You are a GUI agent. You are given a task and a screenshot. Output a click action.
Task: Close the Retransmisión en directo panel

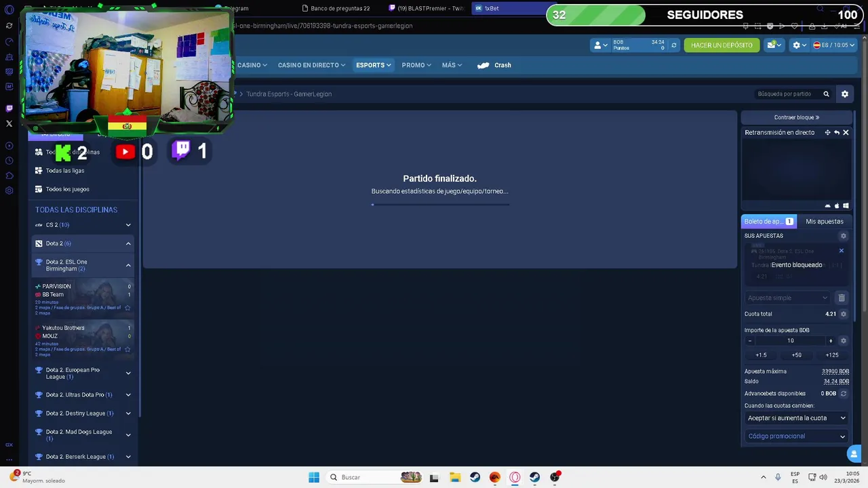click(846, 133)
